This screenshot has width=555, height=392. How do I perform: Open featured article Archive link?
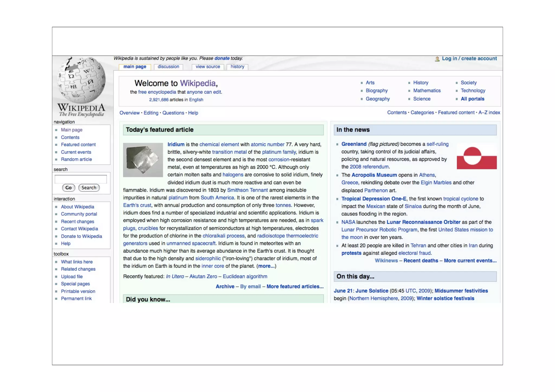(225, 286)
